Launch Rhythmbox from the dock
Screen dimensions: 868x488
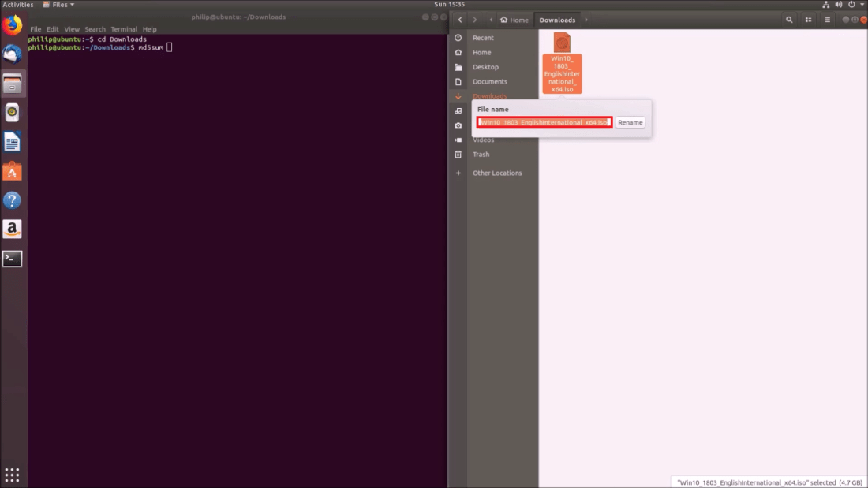12,113
